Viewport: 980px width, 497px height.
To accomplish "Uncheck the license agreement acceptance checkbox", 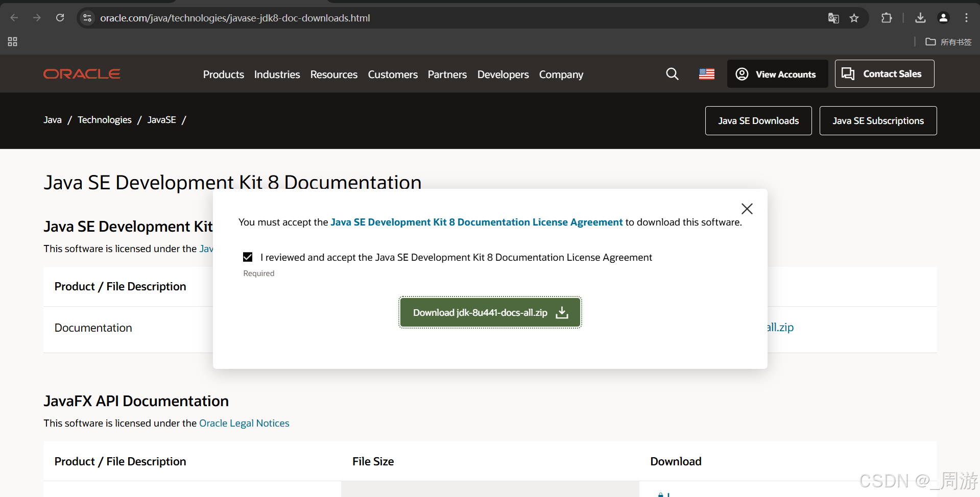I will click(248, 257).
